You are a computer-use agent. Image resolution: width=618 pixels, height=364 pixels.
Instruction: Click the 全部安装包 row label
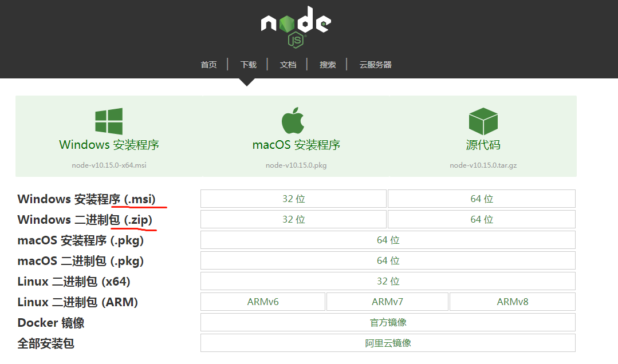(x=46, y=343)
